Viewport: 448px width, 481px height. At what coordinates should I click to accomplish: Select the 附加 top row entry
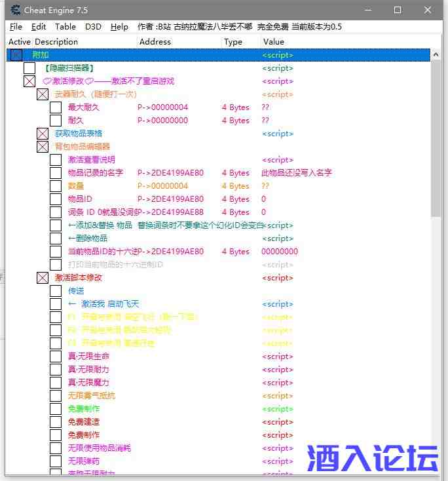click(x=41, y=55)
